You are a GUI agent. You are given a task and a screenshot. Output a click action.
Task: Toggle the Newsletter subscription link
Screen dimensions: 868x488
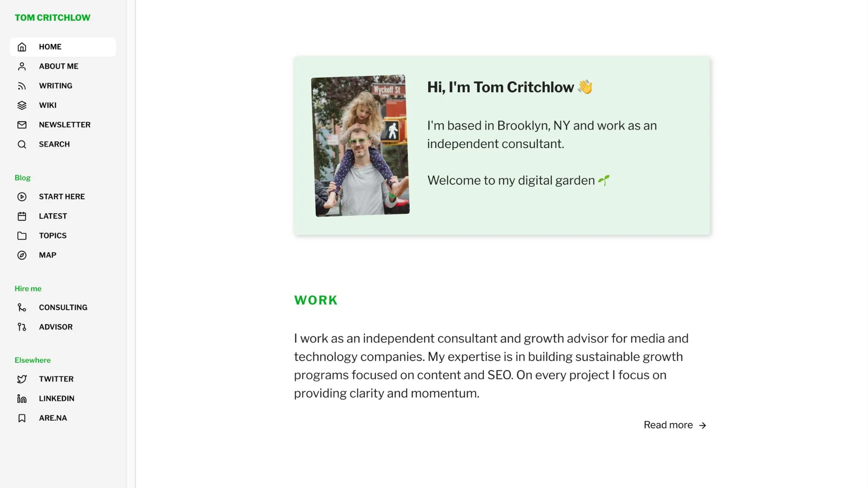tap(64, 125)
